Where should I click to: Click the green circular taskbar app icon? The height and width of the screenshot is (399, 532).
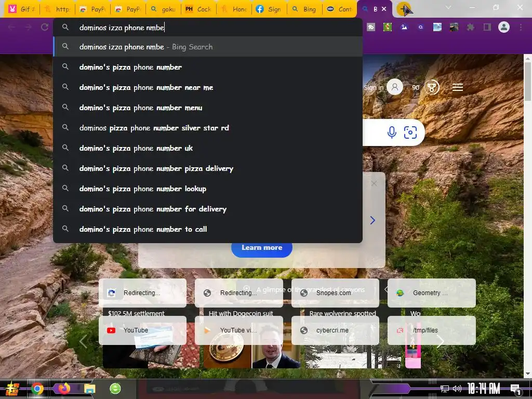pyautogui.click(x=115, y=389)
